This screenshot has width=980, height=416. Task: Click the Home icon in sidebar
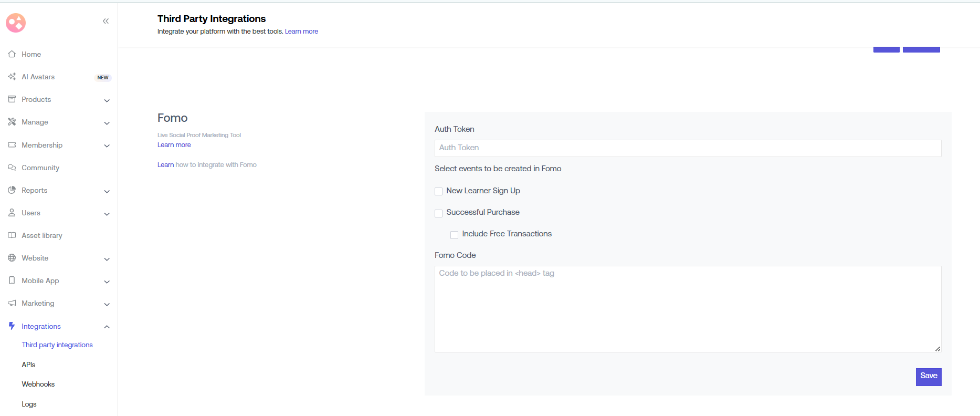click(12, 54)
